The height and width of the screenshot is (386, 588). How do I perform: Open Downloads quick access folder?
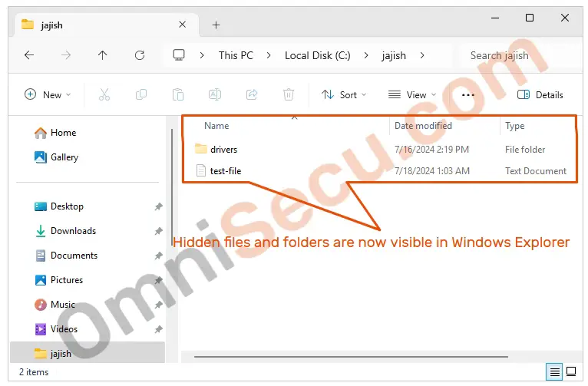(65, 231)
